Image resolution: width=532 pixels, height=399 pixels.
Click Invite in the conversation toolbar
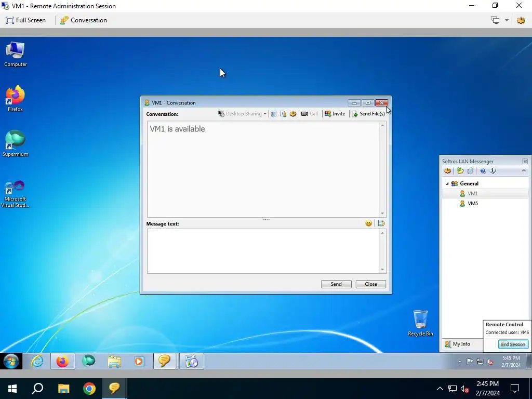click(x=335, y=114)
